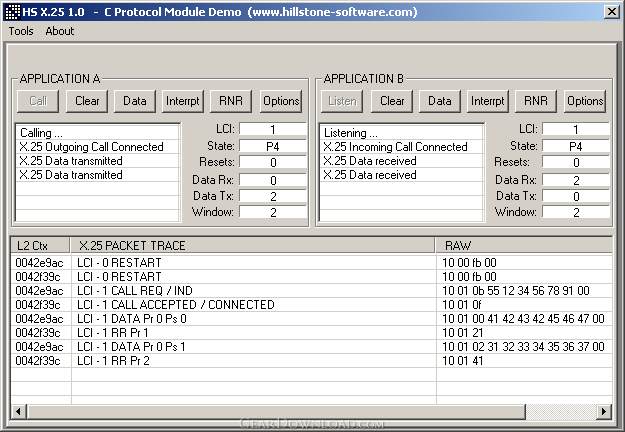Open Options for Application B
Image resolution: width=625 pixels, height=432 pixels.
tap(585, 101)
